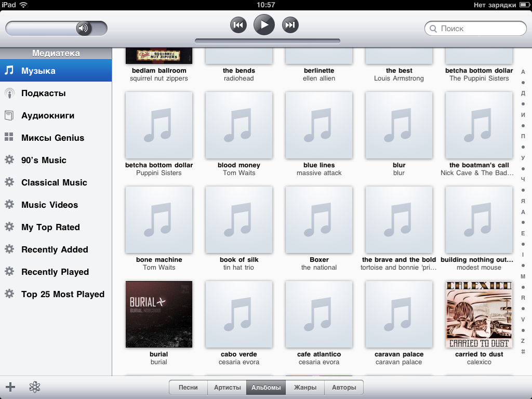Select the Жанры tab

point(305,388)
